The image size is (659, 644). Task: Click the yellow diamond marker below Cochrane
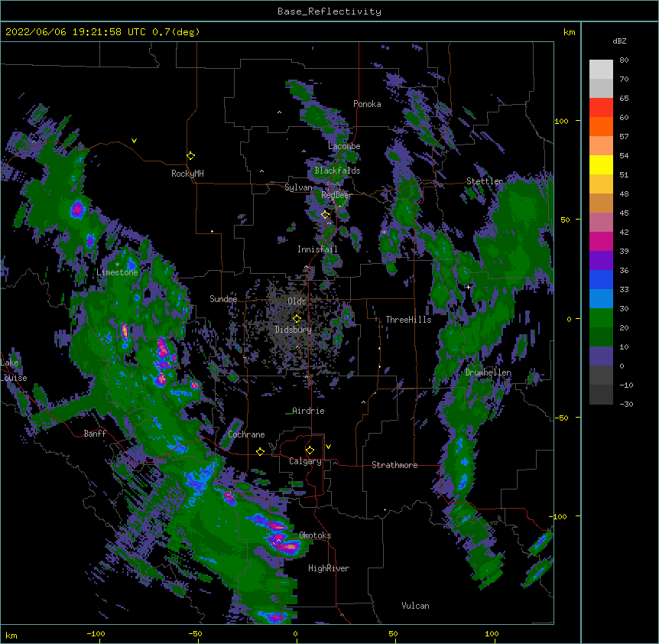[260, 451]
